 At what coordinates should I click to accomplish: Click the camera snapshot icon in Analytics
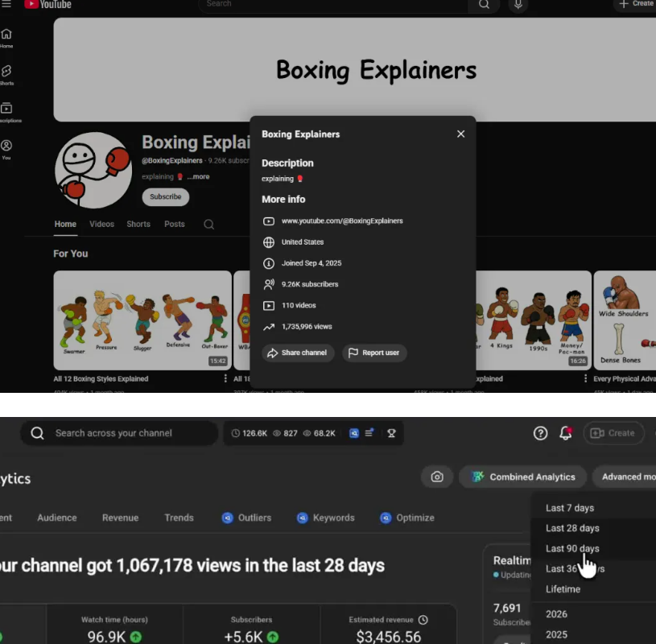[x=437, y=477]
